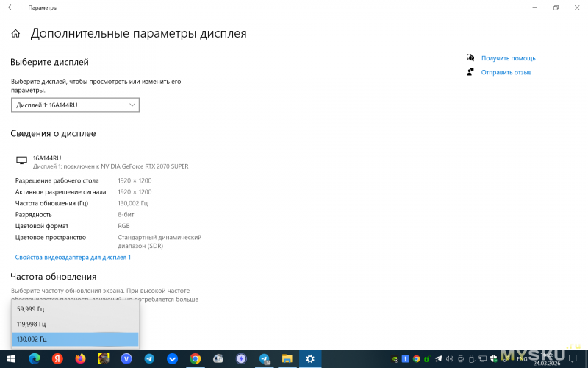This screenshot has height=368, width=588.
Task: Click the Send feedback link
Action: point(506,72)
